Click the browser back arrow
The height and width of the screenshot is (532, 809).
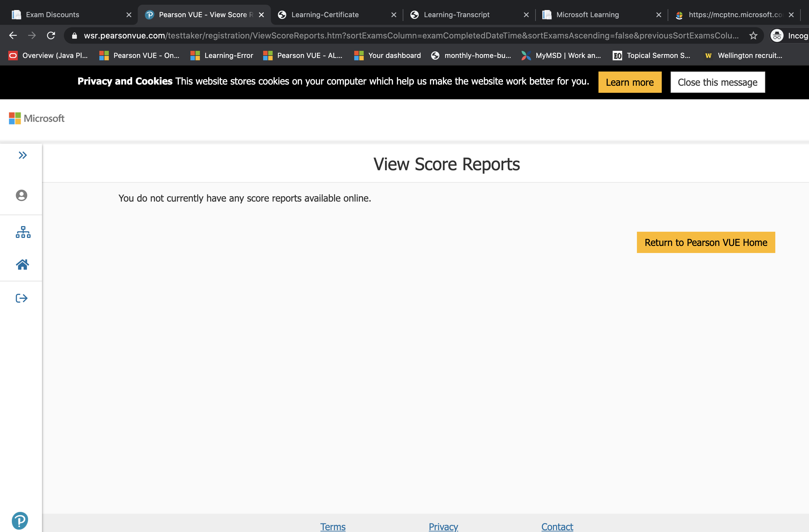click(13, 35)
